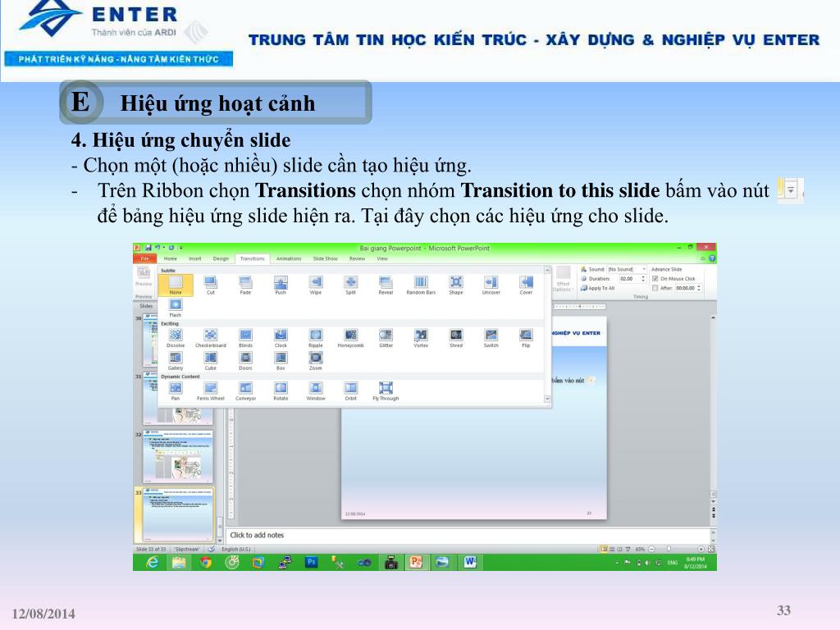Choose the Doors transition
Image resolution: width=840 pixels, height=630 pixels.
point(245,361)
